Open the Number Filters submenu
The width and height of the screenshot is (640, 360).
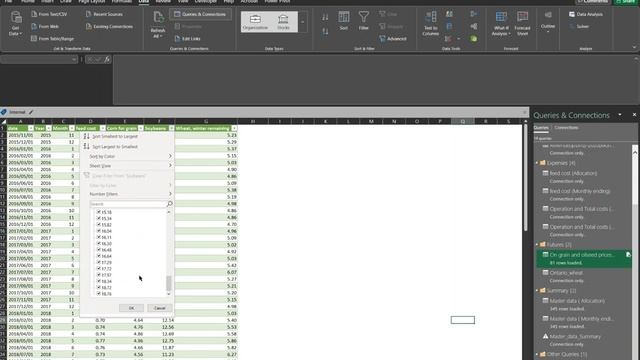tap(127, 194)
